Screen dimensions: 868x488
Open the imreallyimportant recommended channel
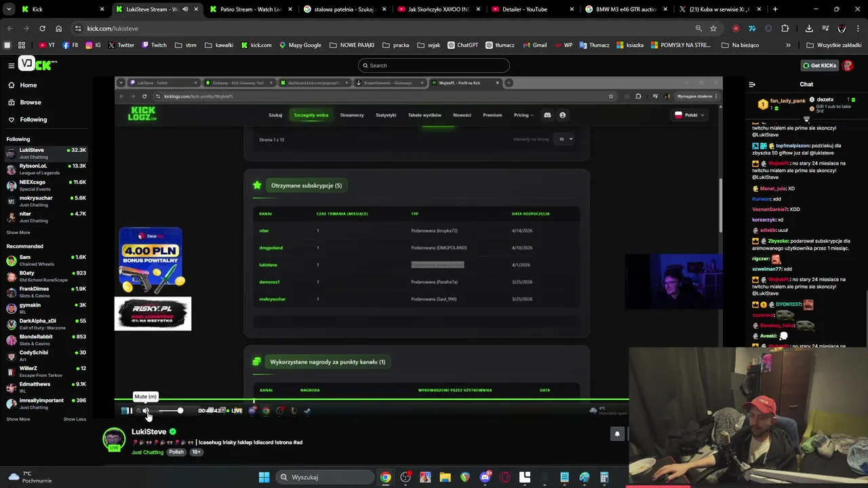[x=46, y=403]
